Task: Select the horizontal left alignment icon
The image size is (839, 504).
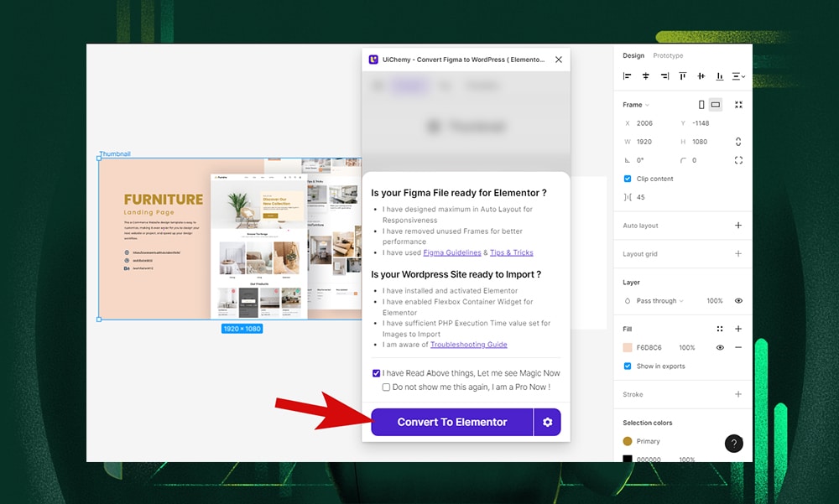Action: click(627, 75)
